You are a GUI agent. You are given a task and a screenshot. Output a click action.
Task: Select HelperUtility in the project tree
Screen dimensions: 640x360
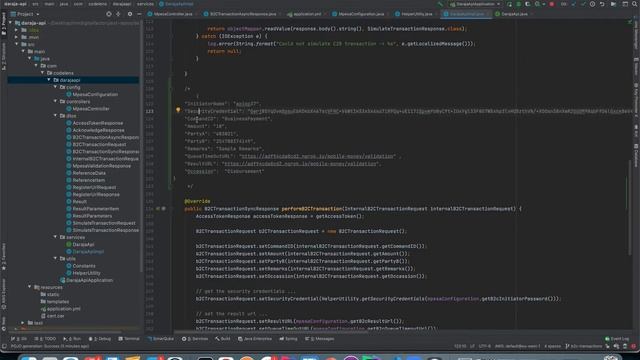[83, 273]
